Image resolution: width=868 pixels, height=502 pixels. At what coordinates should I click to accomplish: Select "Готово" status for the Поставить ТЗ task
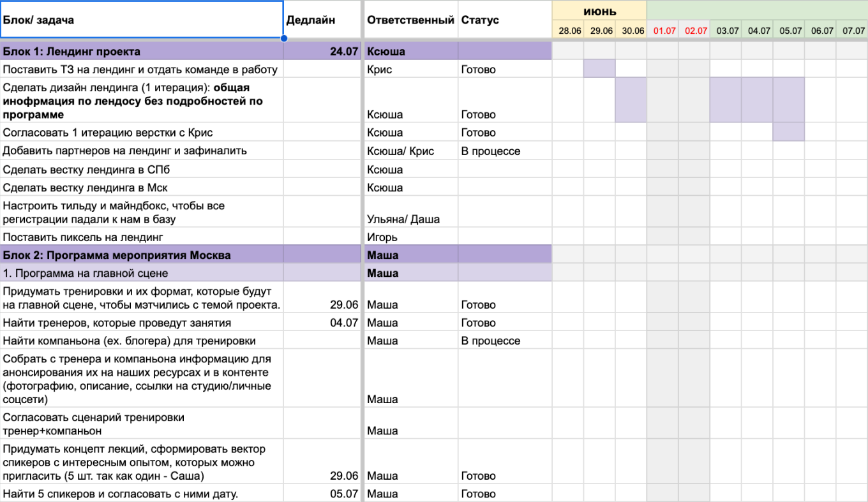505,70
